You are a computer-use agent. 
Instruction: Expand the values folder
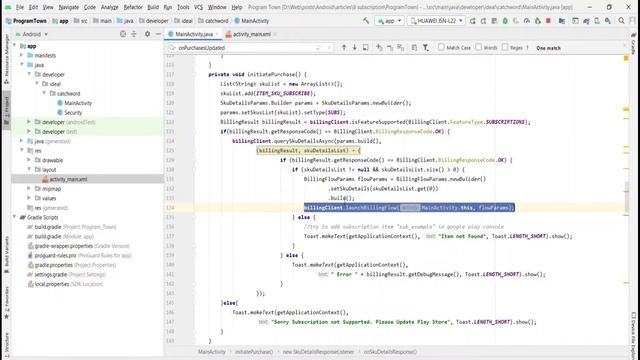coord(29,198)
